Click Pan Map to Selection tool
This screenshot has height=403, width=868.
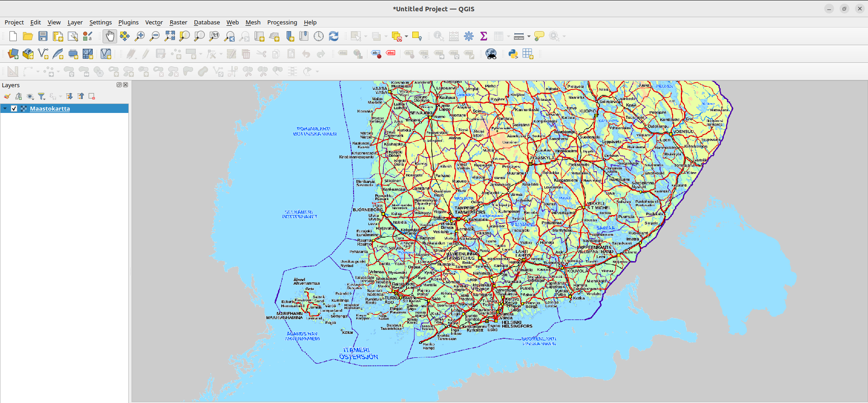(125, 36)
